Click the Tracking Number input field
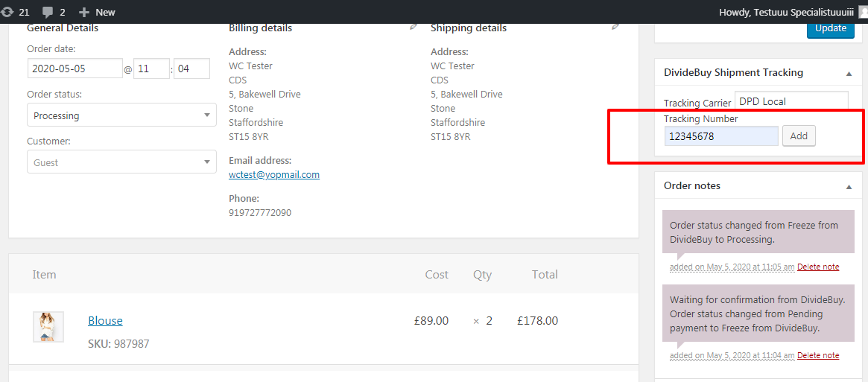Viewport: 868px width, 382px height. [x=721, y=136]
